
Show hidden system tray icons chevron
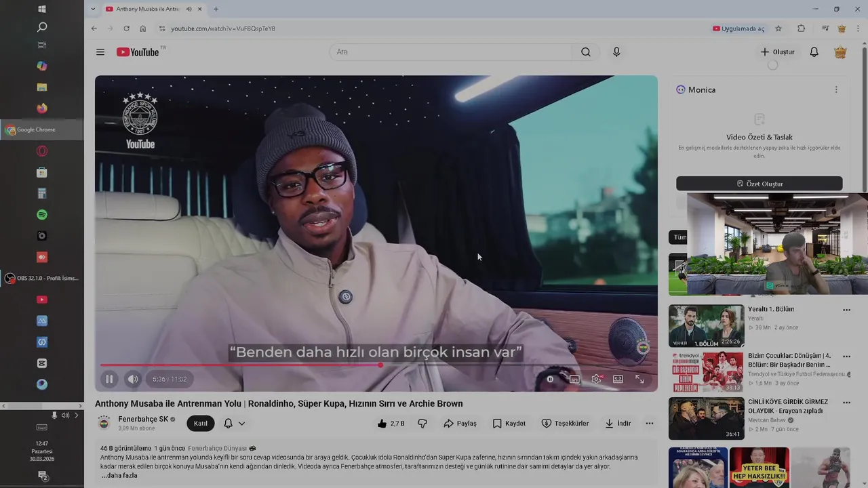pyautogui.click(x=76, y=415)
